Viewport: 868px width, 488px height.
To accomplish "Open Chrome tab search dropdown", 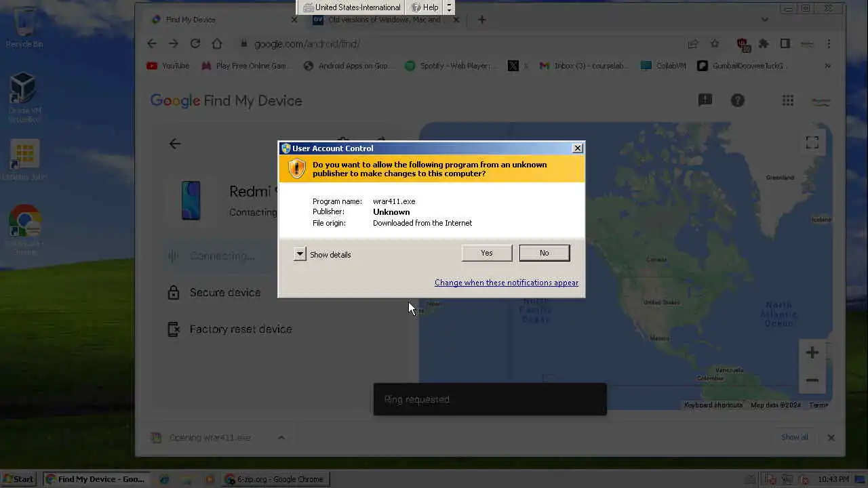I will (765, 20).
